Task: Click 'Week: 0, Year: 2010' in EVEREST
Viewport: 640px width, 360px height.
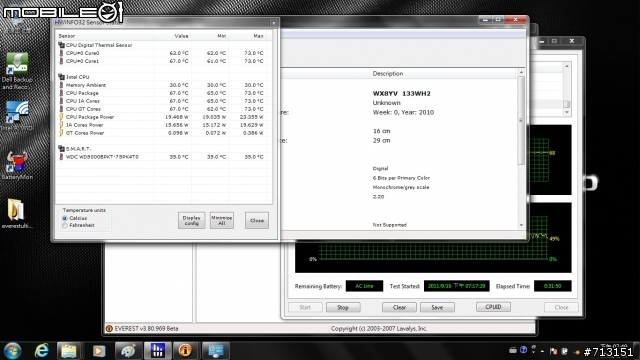Action: [403, 113]
